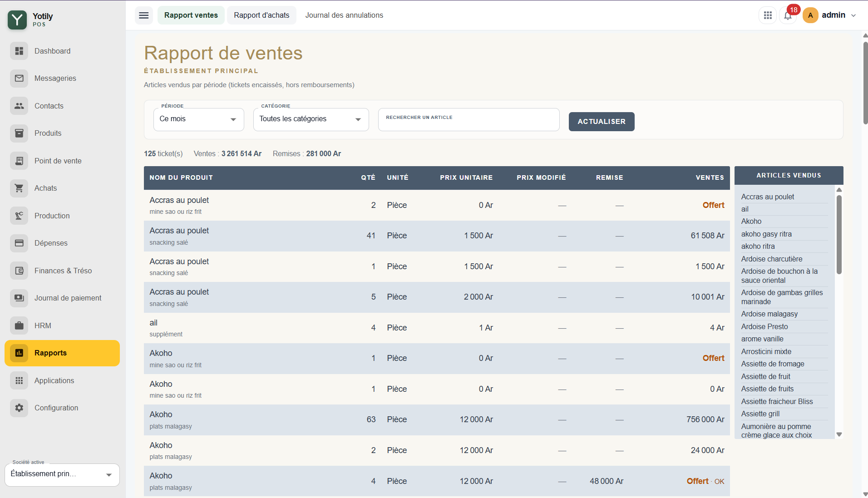Image resolution: width=868 pixels, height=498 pixels.
Task: Open the Production robot-arm icon
Action: click(x=19, y=216)
